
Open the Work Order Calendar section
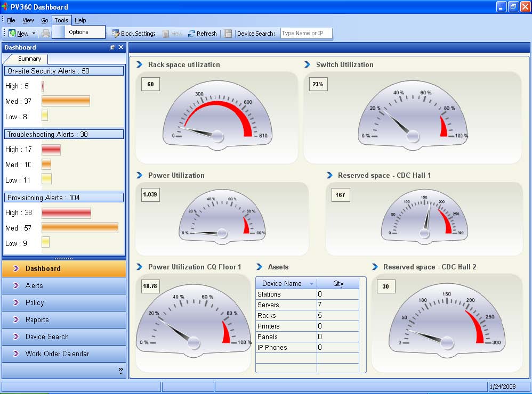57,354
